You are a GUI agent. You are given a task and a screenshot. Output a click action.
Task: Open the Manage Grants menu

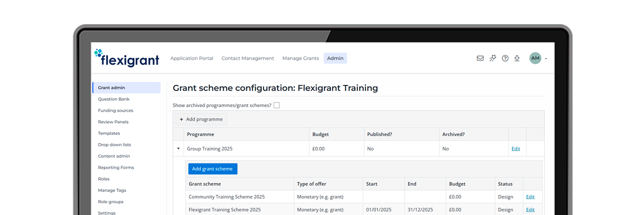(301, 59)
